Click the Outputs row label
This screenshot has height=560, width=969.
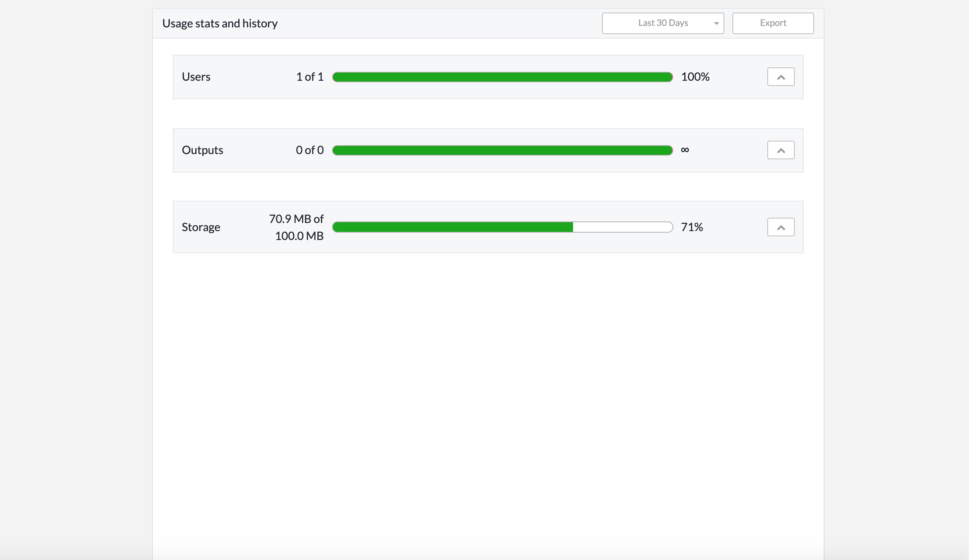(202, 150)
